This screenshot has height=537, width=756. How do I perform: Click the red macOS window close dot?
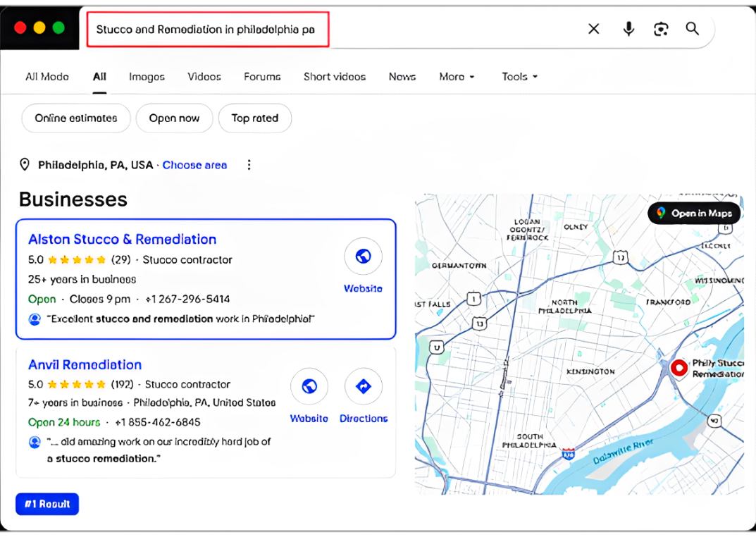pyautogui.click(x=20, y=27)
